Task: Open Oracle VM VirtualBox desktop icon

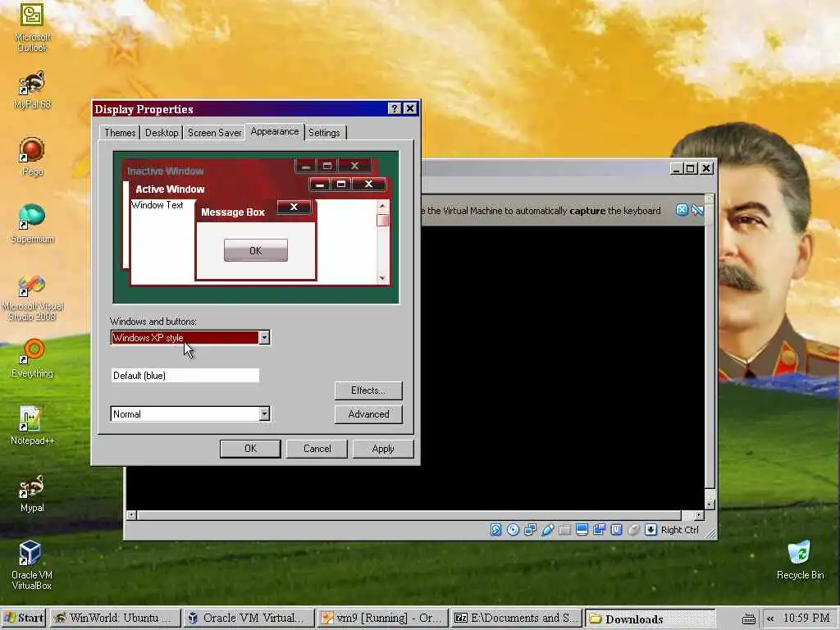Action: click(32, 565)
